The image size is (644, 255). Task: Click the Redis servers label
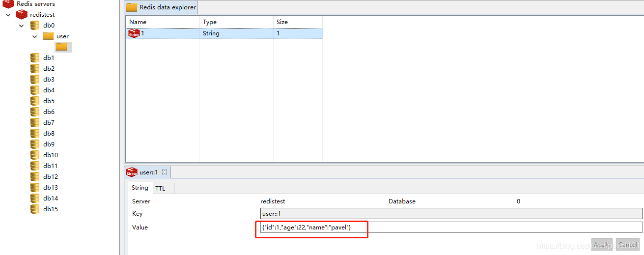[36, 4]
